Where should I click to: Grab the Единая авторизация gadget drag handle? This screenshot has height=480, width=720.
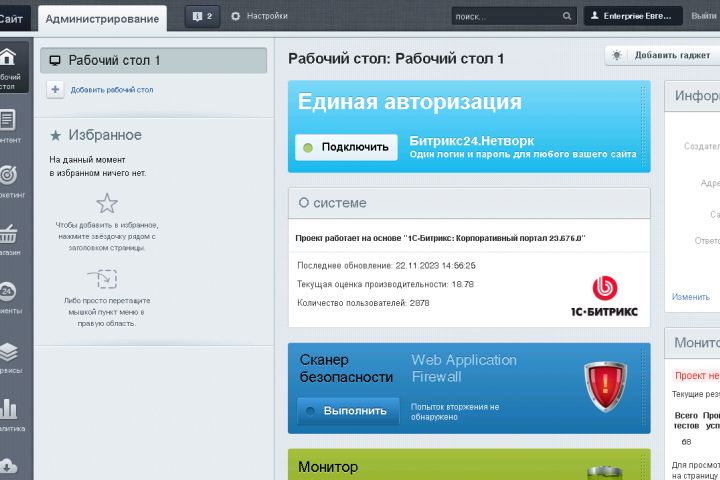643,126
